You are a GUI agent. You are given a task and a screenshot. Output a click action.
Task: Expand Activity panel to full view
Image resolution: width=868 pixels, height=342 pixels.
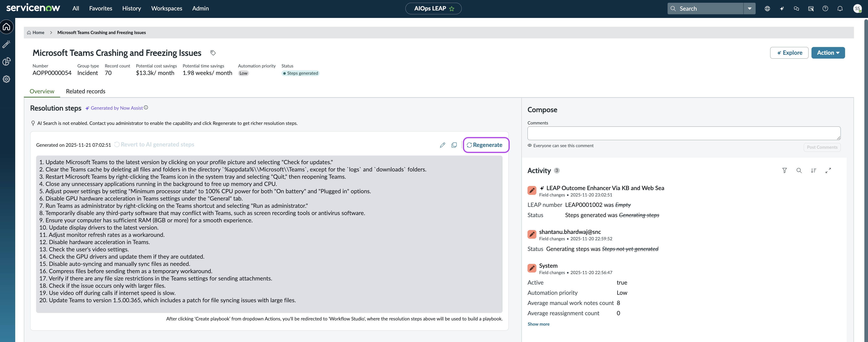828,171
